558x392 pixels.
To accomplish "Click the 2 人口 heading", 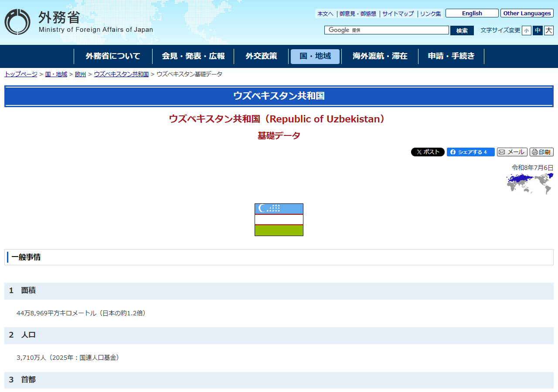I will coord(279,335).
